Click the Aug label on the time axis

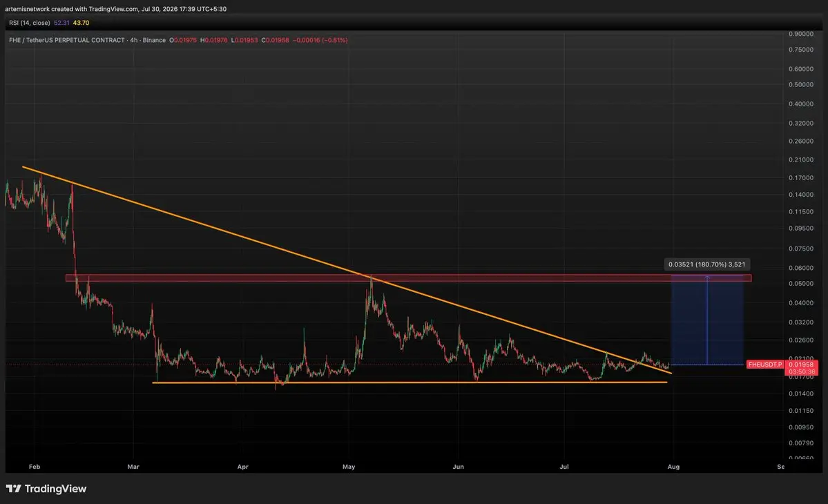673,467
